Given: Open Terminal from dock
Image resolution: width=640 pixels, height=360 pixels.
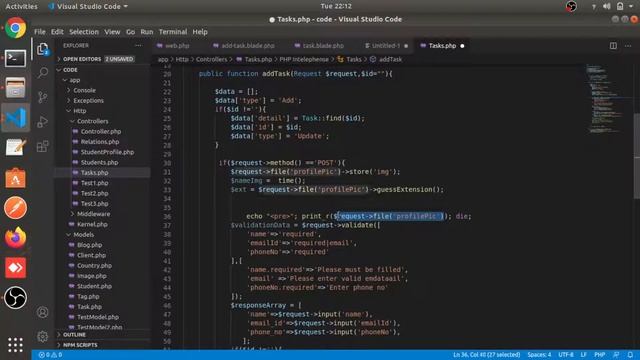Looking at the screenshot, I should tap(16, 58).
